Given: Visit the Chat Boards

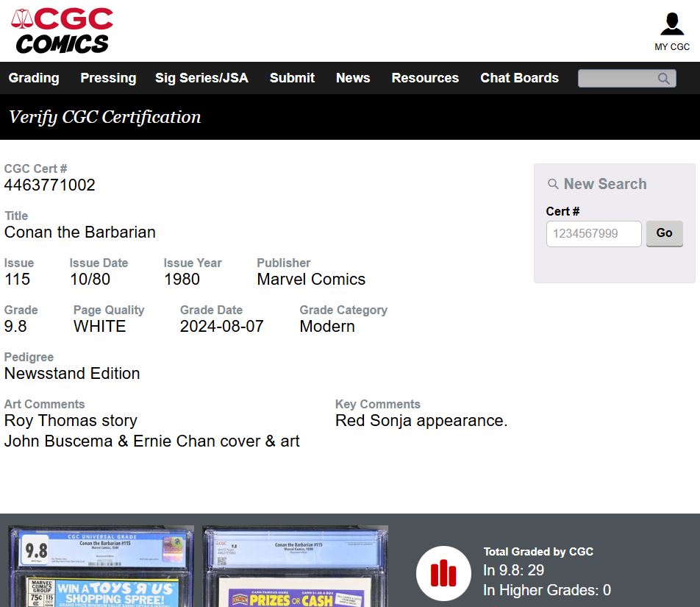Looking at the screenshot, I should coord(519,78).
